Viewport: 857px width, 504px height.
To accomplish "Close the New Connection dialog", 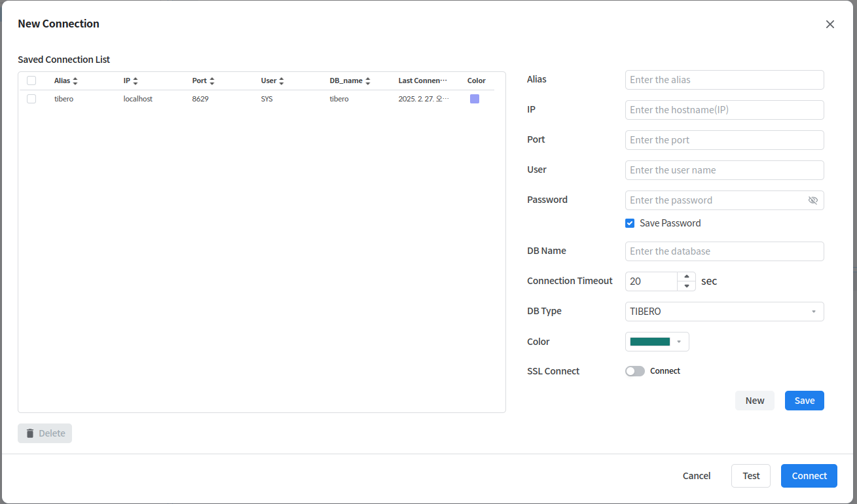I will 830,24.
